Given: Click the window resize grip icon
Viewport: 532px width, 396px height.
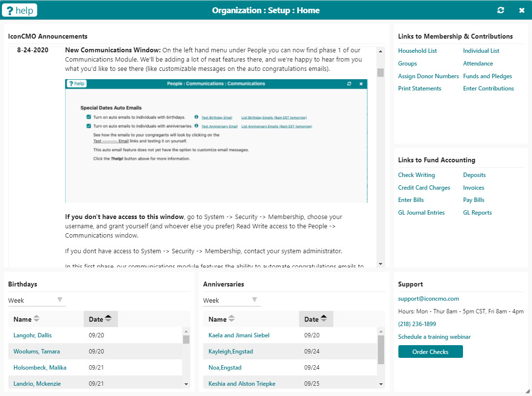Looking at the screenshot, I should 528,391.
